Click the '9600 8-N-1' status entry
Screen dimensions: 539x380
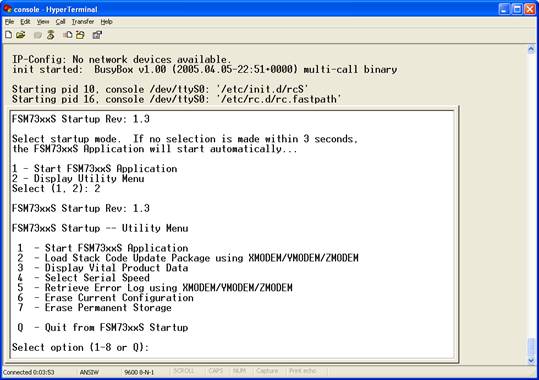139,372
